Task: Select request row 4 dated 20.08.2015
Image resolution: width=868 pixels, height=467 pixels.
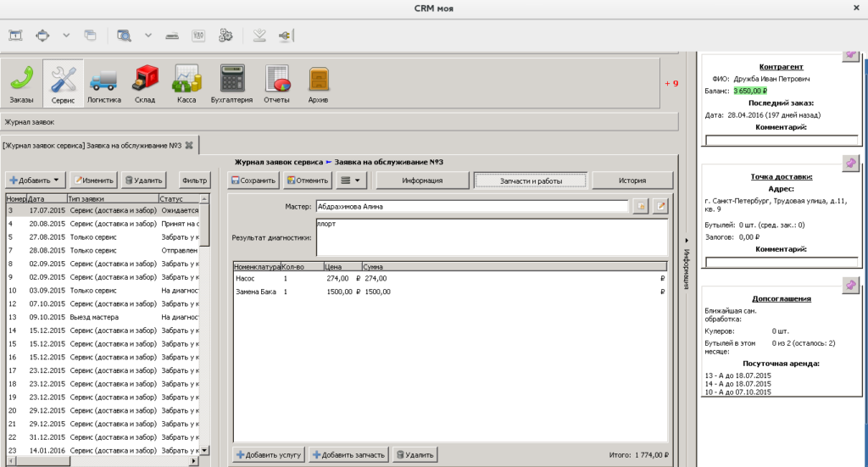Action: point(103,224)
